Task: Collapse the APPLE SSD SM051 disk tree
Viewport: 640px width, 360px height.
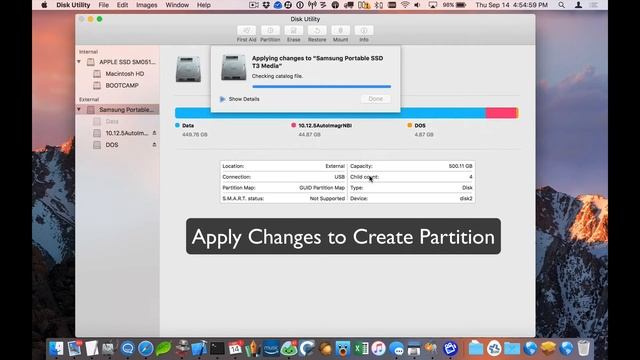Action: click(x=79, y=62)
